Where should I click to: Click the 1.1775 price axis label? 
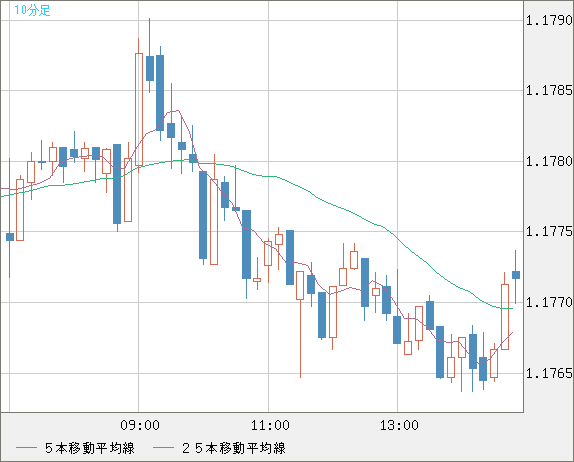coord(549,231)
